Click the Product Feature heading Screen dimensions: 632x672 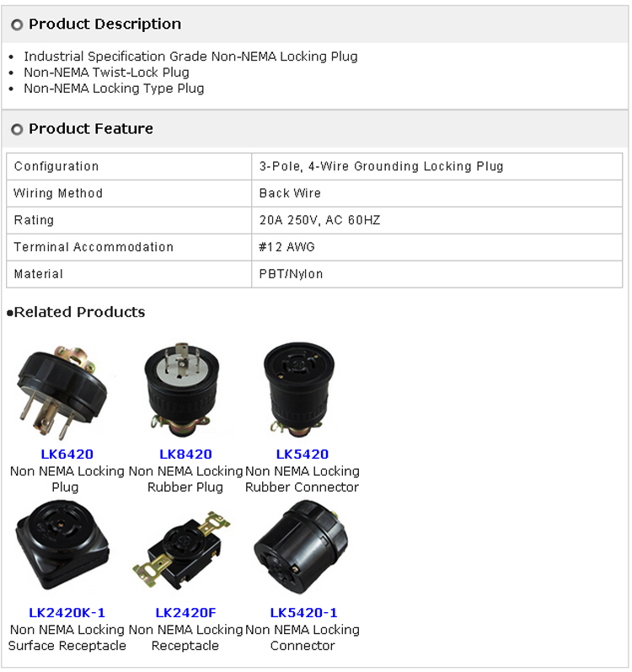[91, 128]
